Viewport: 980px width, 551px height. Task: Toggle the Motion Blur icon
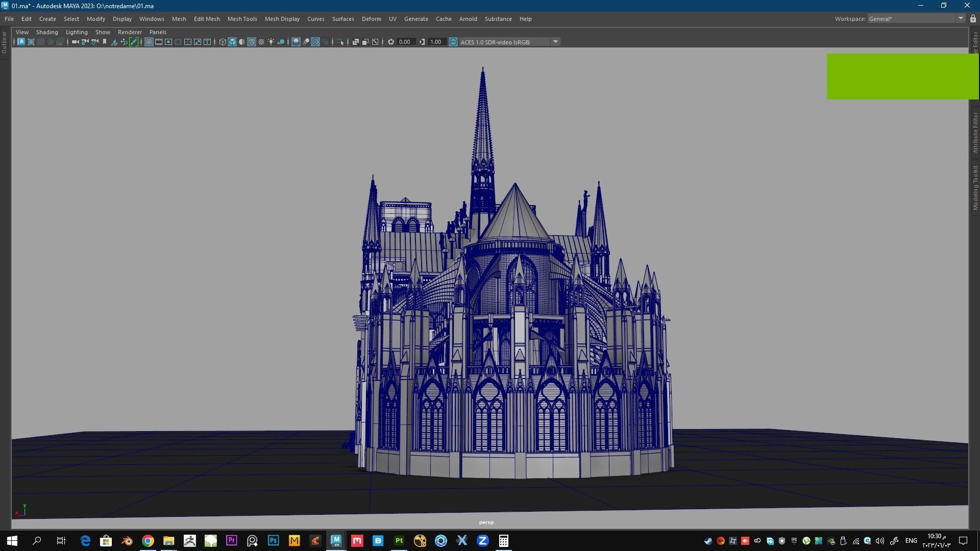(306, 42)
